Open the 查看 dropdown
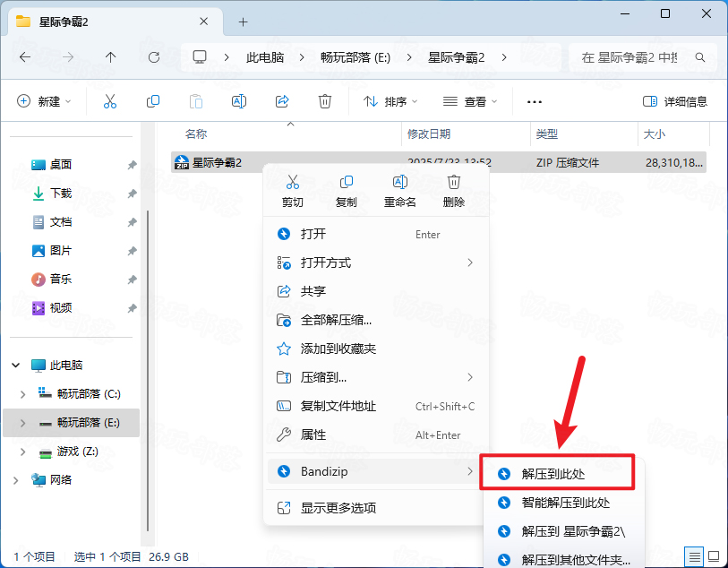Screen dimensions: 728x568 click(x=470, y=101)
